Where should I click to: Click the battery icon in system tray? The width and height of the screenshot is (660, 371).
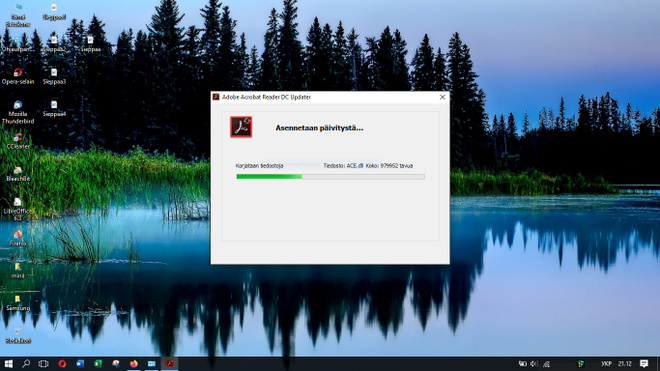point(522,364)
